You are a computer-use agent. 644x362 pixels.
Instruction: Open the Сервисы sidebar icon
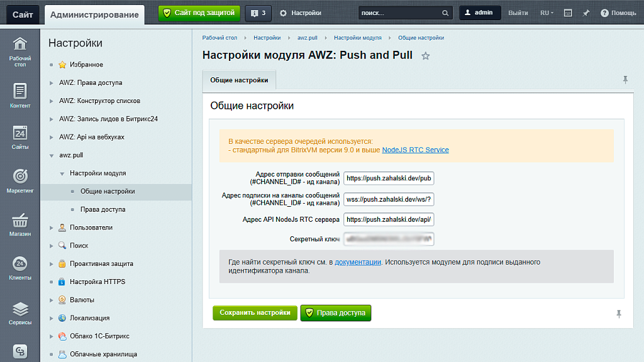19,308
